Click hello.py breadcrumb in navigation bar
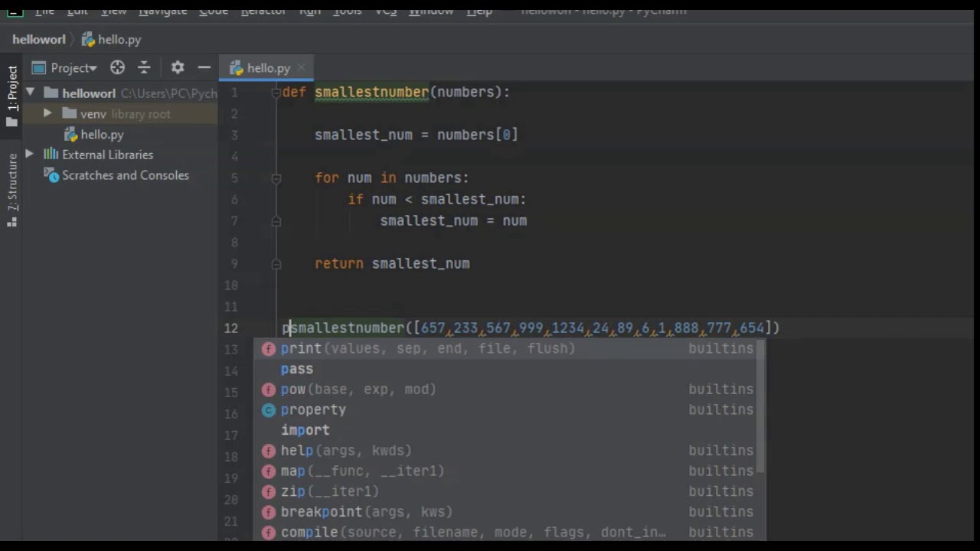The height and width of the screenshot is (551, 980). (x=112, y=39)
